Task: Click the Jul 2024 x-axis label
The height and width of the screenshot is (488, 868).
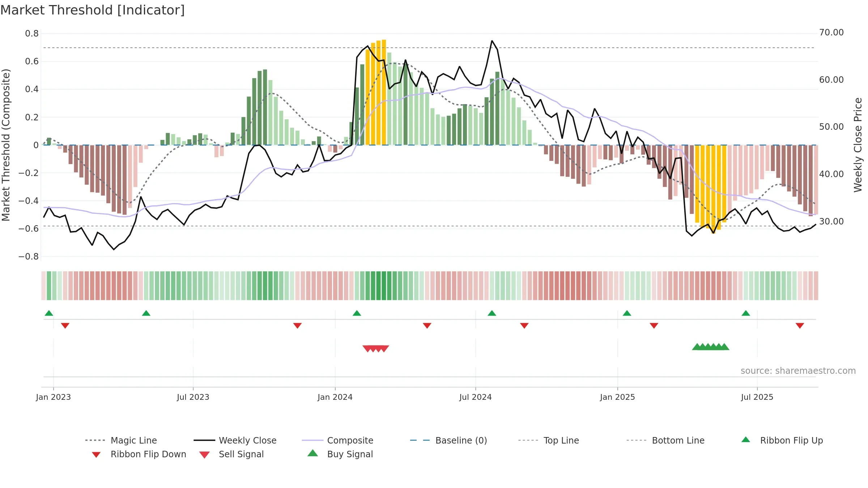Action: point(476,397)
